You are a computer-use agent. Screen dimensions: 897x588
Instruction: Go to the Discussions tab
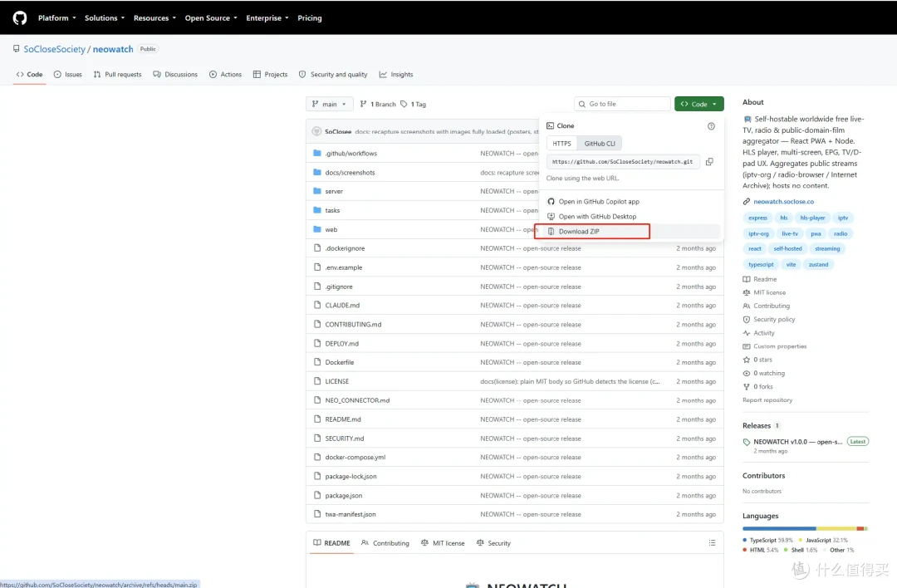point(175,75)
